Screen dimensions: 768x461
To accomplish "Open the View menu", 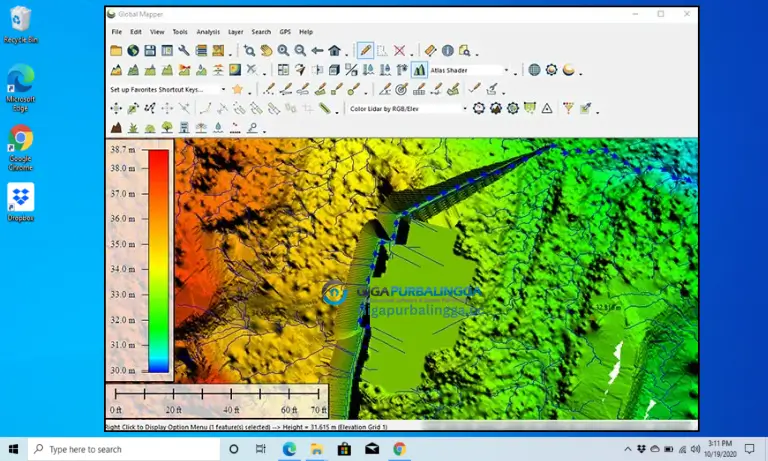I will pyautogui.click(x=157, y=32).
